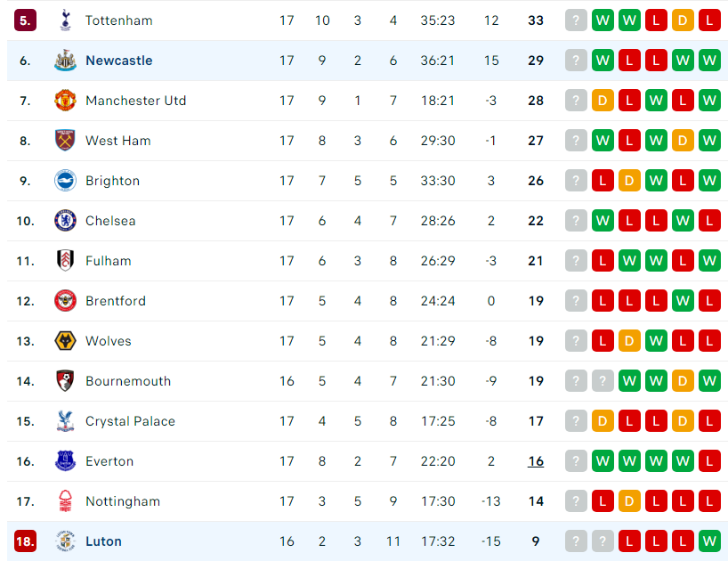
Task: Click the Everton club crest
Action: tap(66, 461)
